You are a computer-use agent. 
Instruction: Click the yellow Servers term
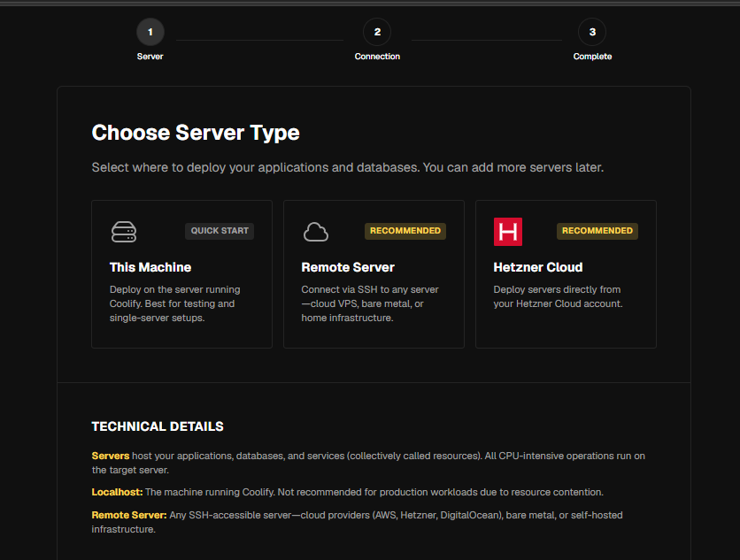point(111,456)
